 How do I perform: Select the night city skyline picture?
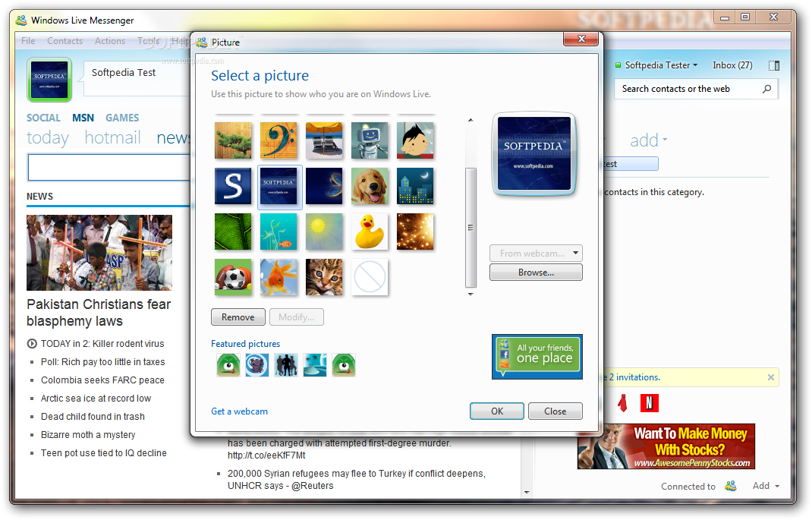[x=415, y=186]
